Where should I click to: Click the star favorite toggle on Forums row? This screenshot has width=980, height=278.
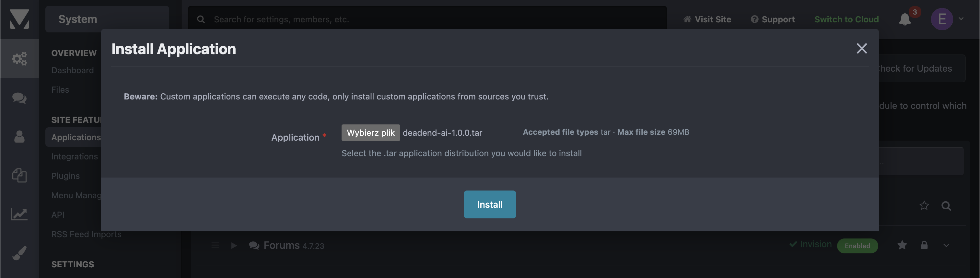(902, 245)
